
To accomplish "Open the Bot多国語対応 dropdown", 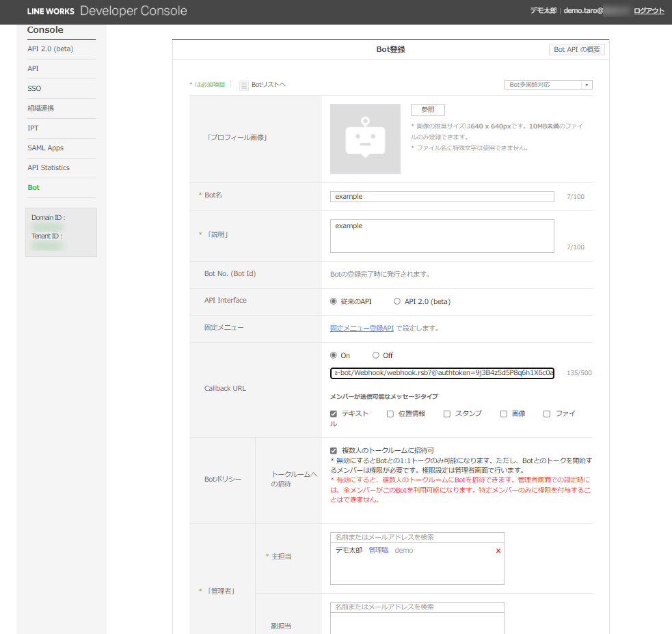I will (548, 85).
